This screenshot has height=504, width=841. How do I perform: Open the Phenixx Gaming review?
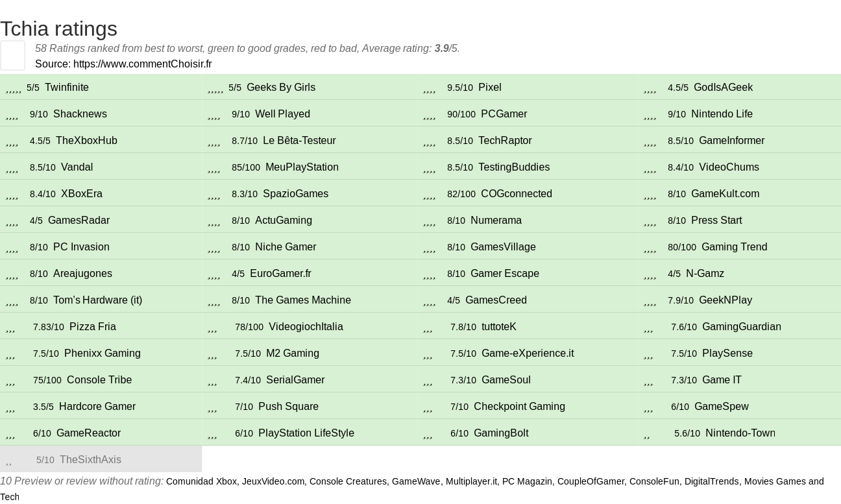tap(101, 353)
